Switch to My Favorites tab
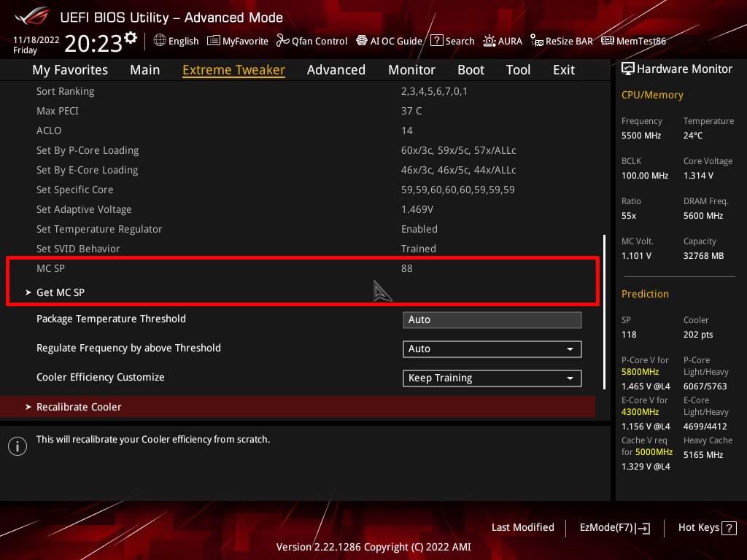Viewport: 747px width, 560px height. tap(70, 70)
